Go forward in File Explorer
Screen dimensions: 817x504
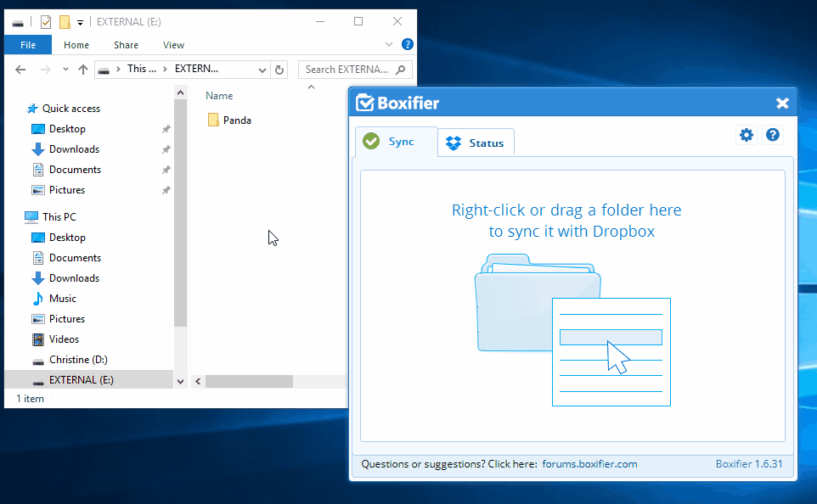pyautogui.click(x=46, y=70)
